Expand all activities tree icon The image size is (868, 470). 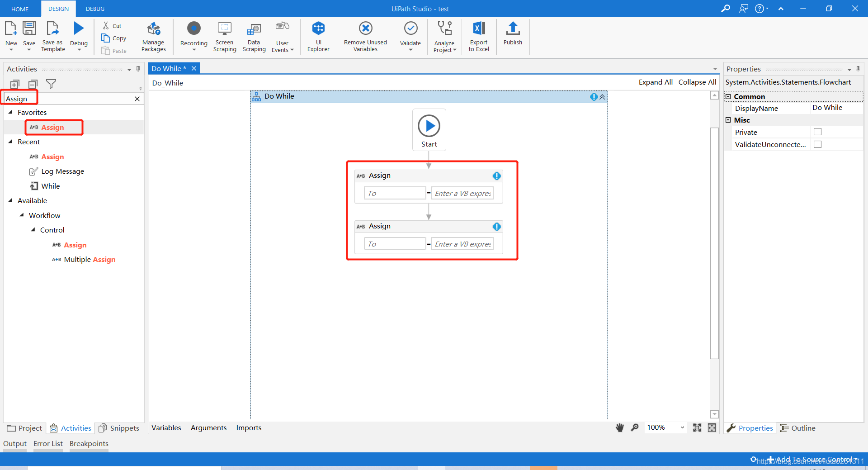(x=15, y=84)
